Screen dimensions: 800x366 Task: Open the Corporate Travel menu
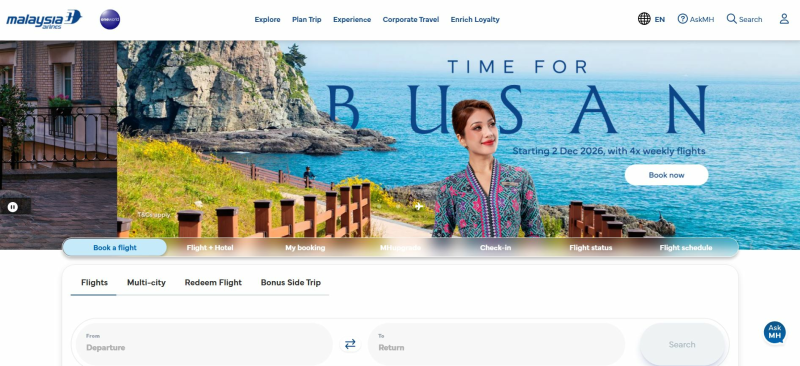point(411,19)
